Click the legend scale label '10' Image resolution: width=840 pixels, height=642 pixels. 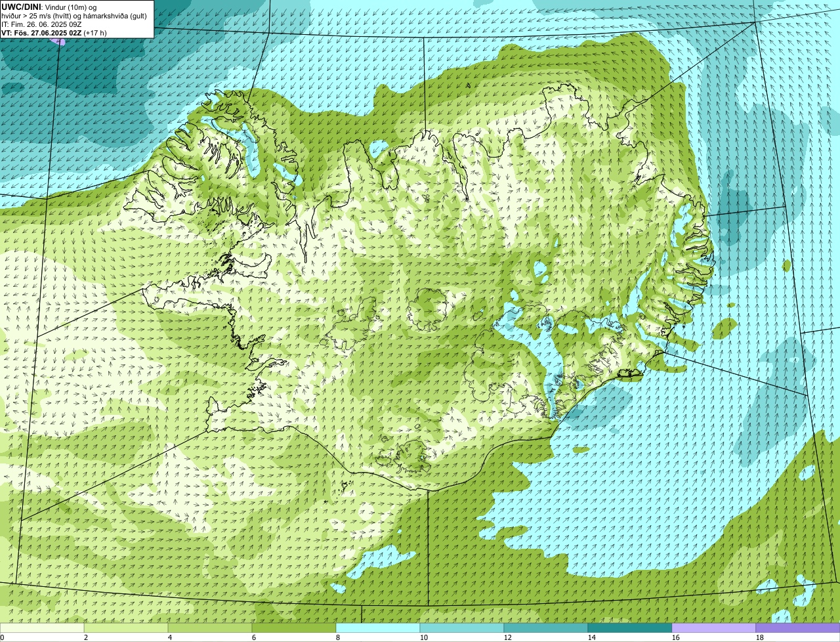(424, 637)
